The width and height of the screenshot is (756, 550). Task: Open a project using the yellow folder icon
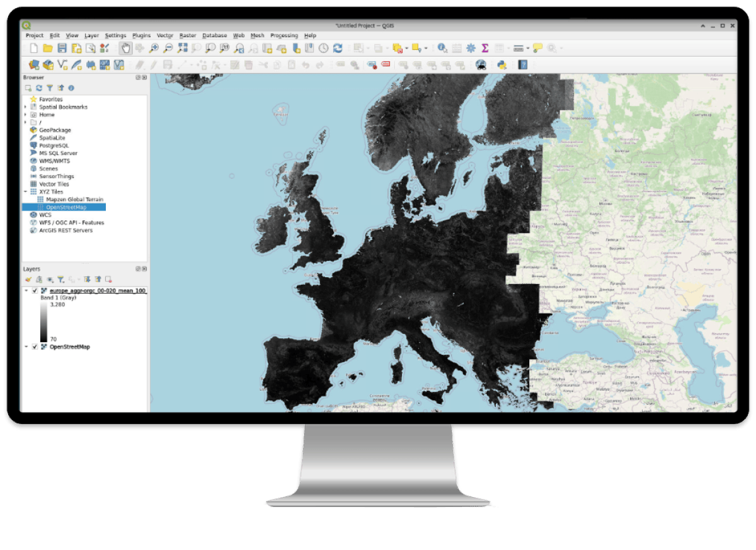(48, 48)
